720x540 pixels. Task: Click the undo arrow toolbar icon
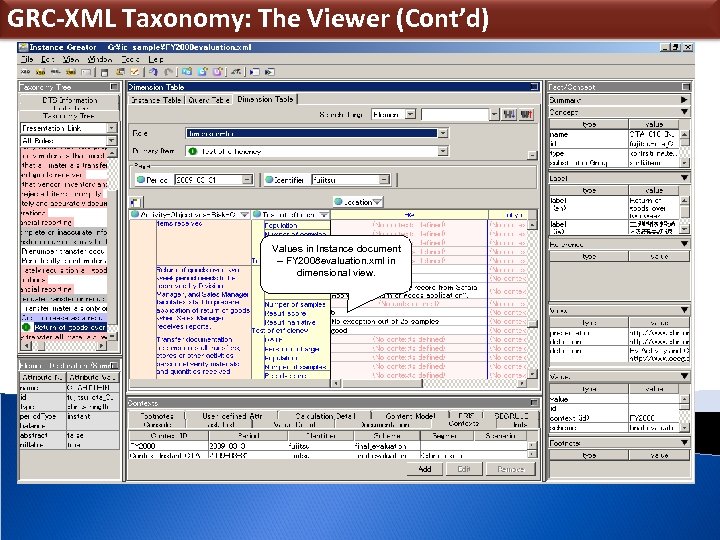[x=153, y=72]
